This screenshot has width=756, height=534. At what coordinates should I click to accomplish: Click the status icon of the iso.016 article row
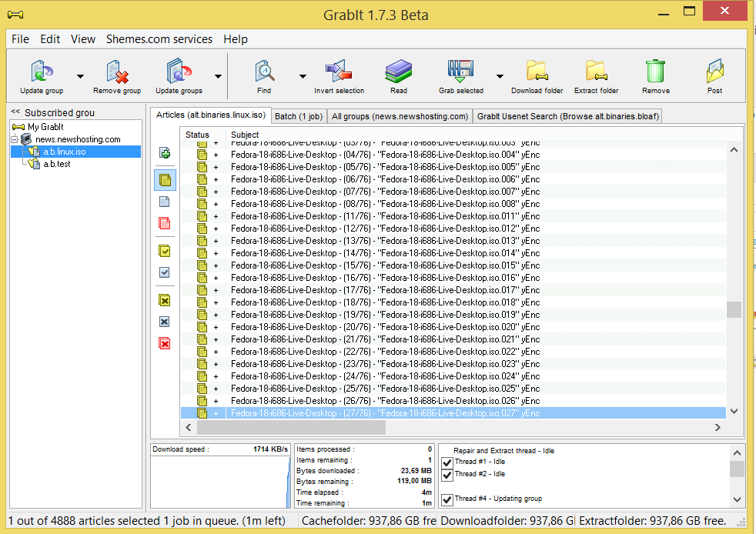coord(202,278)
